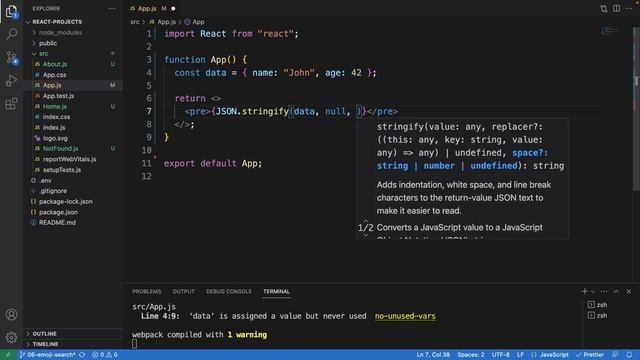Switch to the PROBLEMS panel tab
This screenshot has width=640, height=360.
(147, 291)
